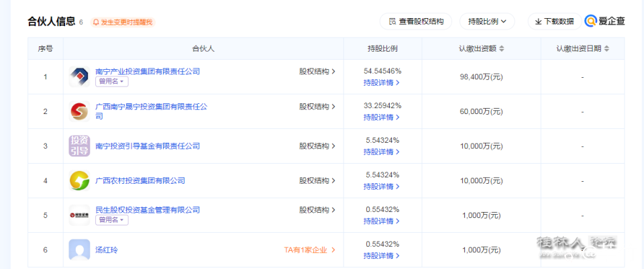Click 下载数据 button
The height and width of the screenshot is (269, 644).
(554, 21)
